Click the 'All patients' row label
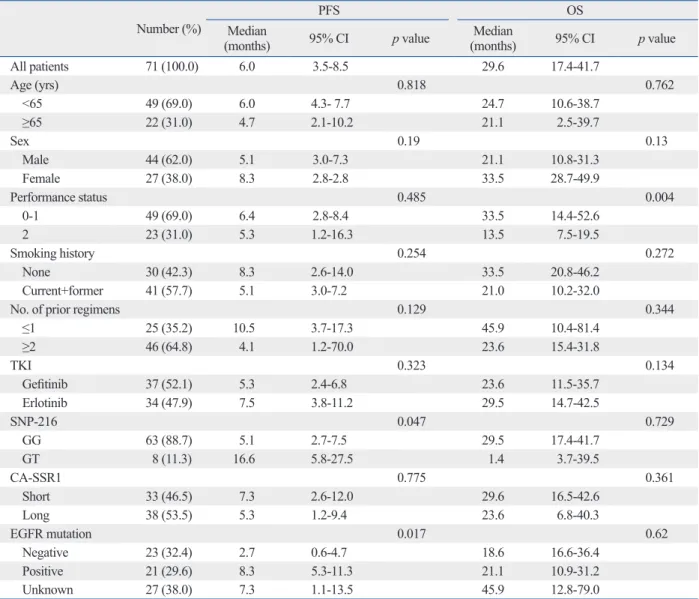The image size is (699, 599). [x=39, y=66]
